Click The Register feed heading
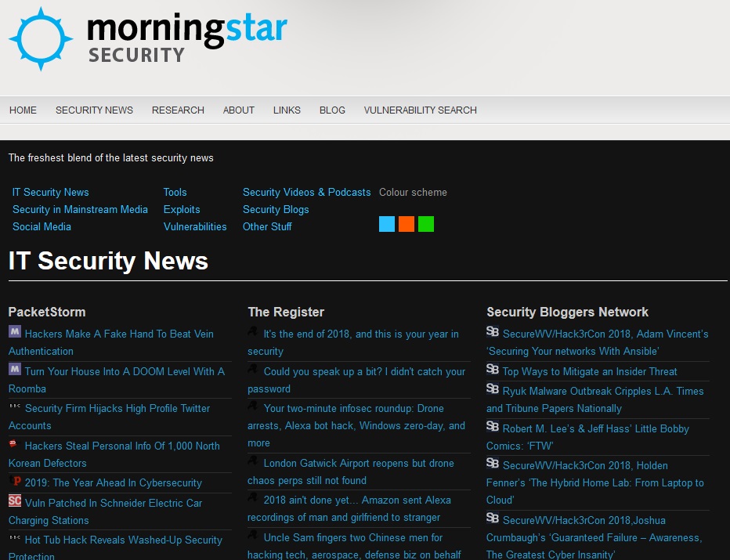This screenshot has width=730, height=560. pyautogui.click(x=286, y=312)
